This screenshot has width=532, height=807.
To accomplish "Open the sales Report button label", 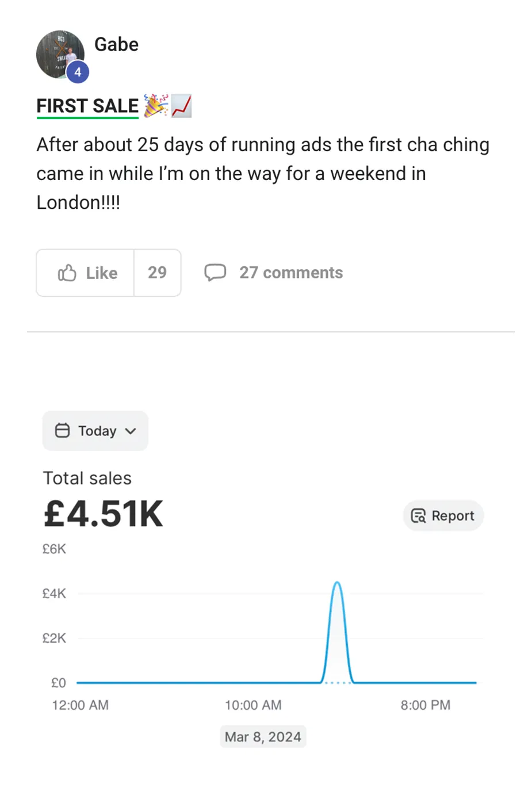I will 453,516.
